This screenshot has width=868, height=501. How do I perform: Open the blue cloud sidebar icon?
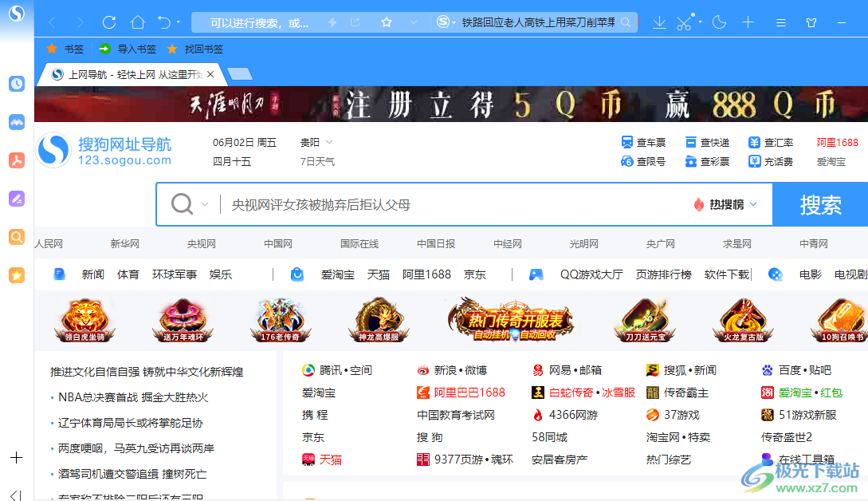pos(17,122)
